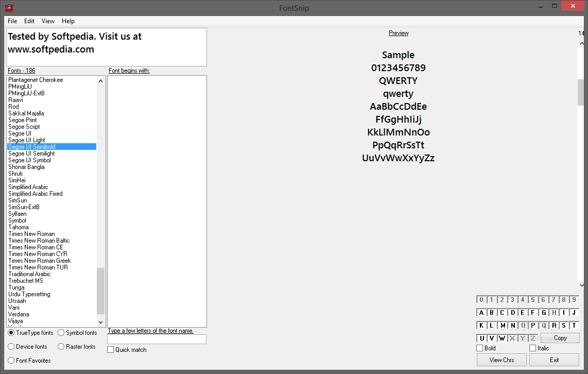Click the preview size scrollbar down arrow
Screen dimensions: 588x374
582,285
